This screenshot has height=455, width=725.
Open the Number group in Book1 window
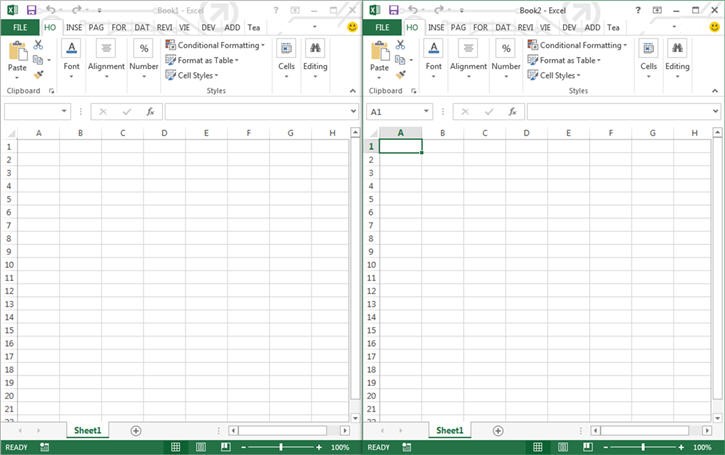(x=144, y=59)
